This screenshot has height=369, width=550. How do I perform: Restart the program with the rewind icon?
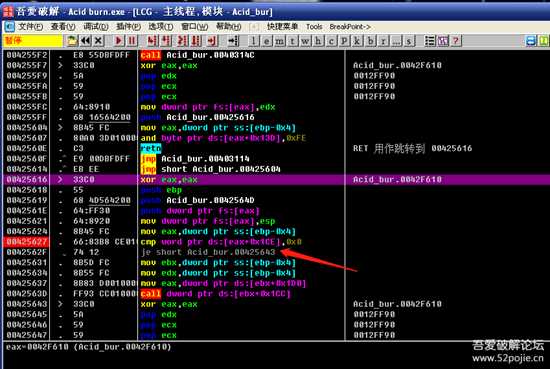85,41
